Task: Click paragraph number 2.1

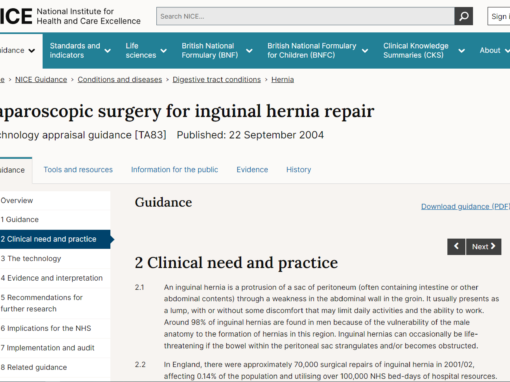Action: pyautogui.click(x=140, y=287)
